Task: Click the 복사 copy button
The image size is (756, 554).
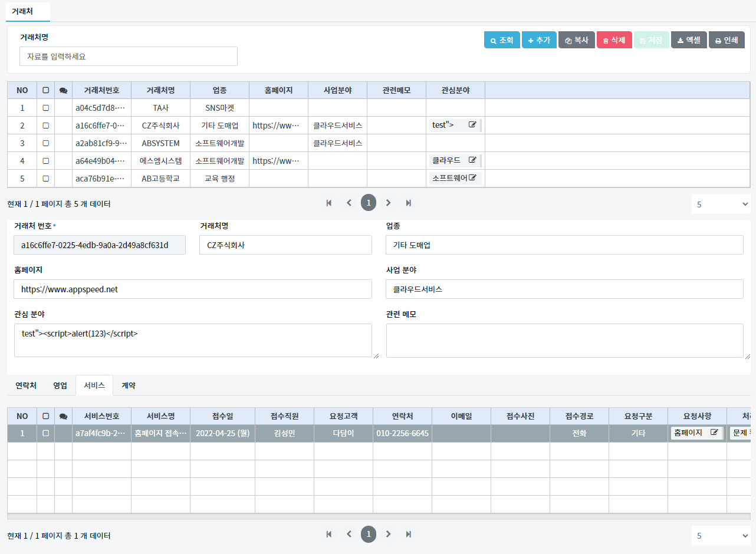Action: pyautogui.click(x=577, y=40)
